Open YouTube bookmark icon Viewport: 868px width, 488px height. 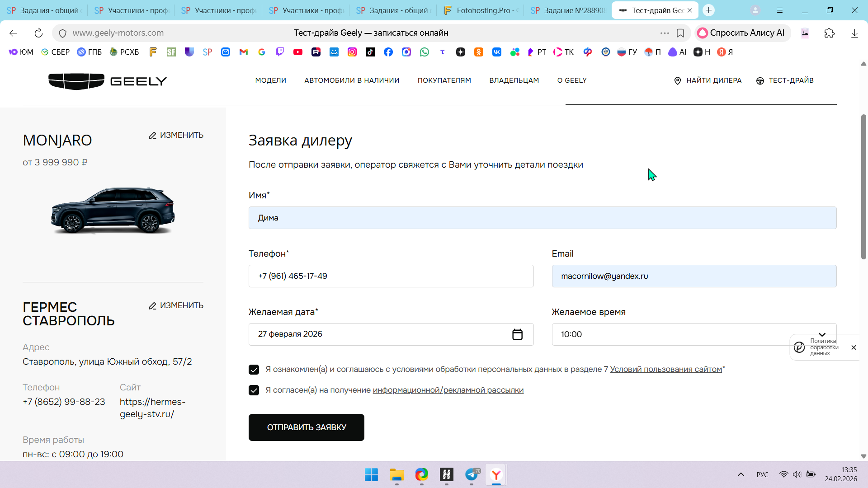297,52
